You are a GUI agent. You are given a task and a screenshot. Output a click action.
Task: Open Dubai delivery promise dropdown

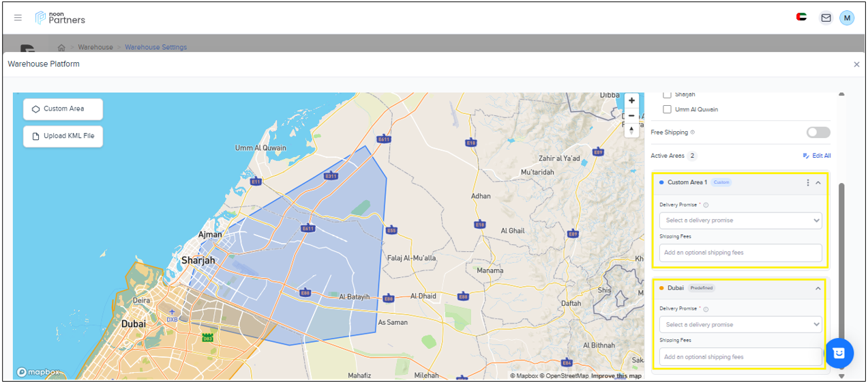740,324
